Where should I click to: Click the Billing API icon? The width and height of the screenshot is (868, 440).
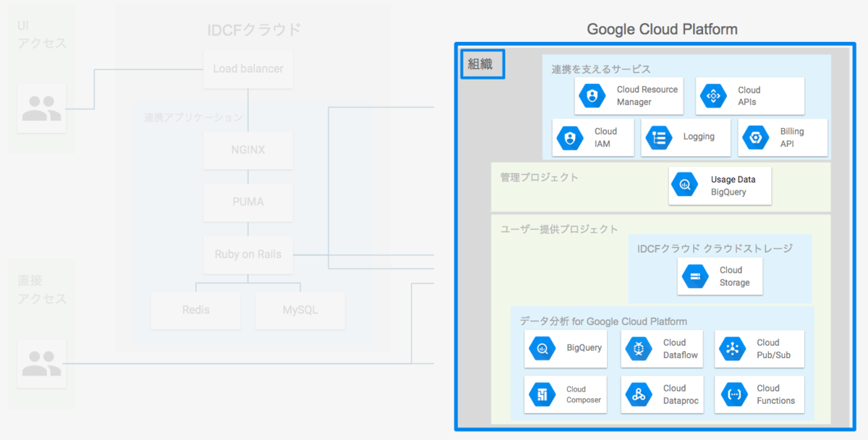756,137
